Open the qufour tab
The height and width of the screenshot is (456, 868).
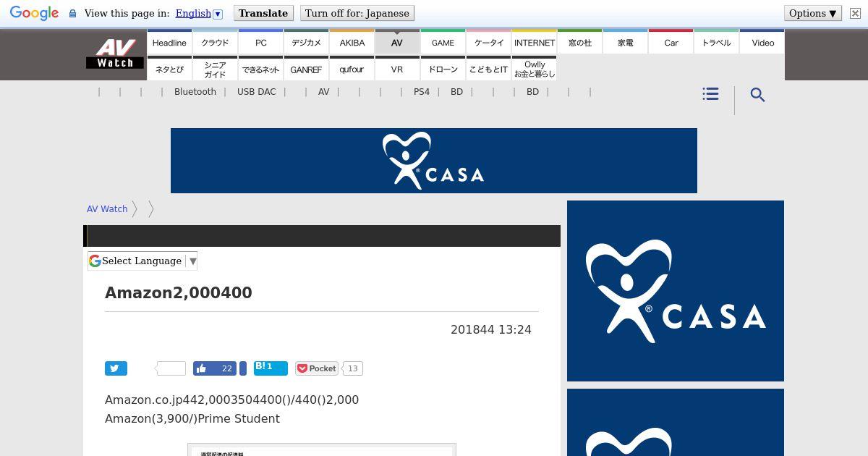coord(352,69)
